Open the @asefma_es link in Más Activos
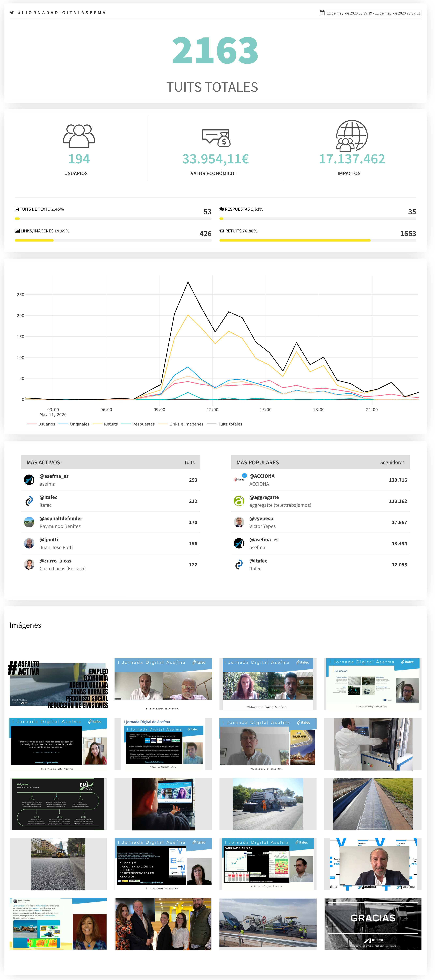 (54, 476)
